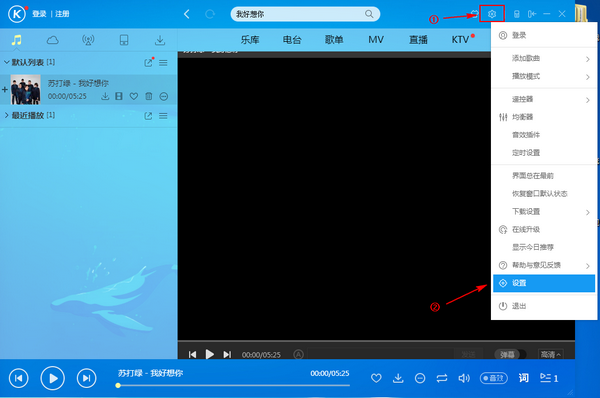Open the mobile device tab icon

[x=124, y=40]
